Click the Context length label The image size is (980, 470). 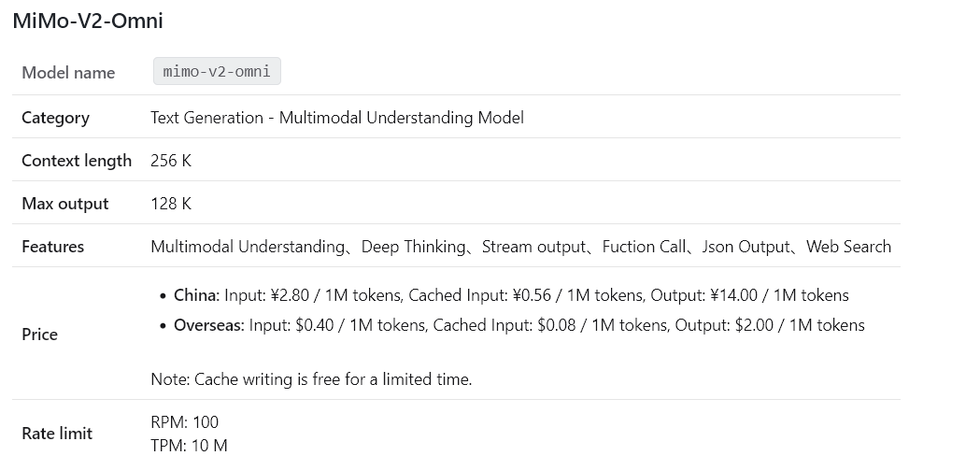coord(77,161)
